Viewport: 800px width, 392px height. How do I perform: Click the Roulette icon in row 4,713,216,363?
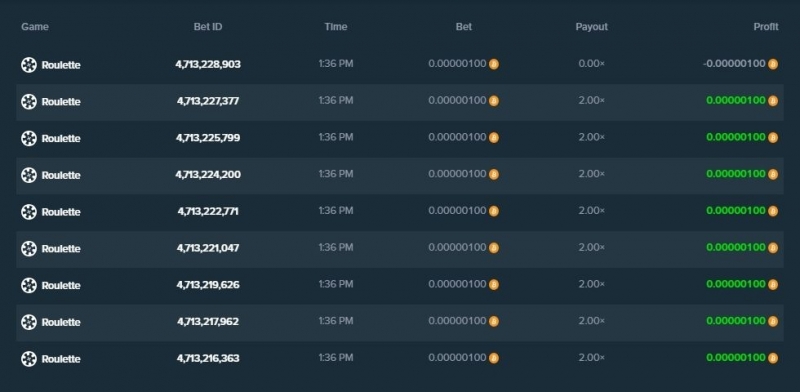(29, 359)
